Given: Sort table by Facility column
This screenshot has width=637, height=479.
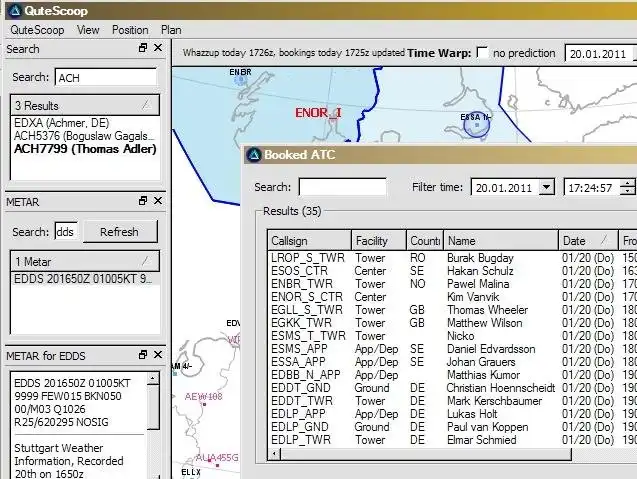Looking at the screenshot, I should [x=379, y=241].
